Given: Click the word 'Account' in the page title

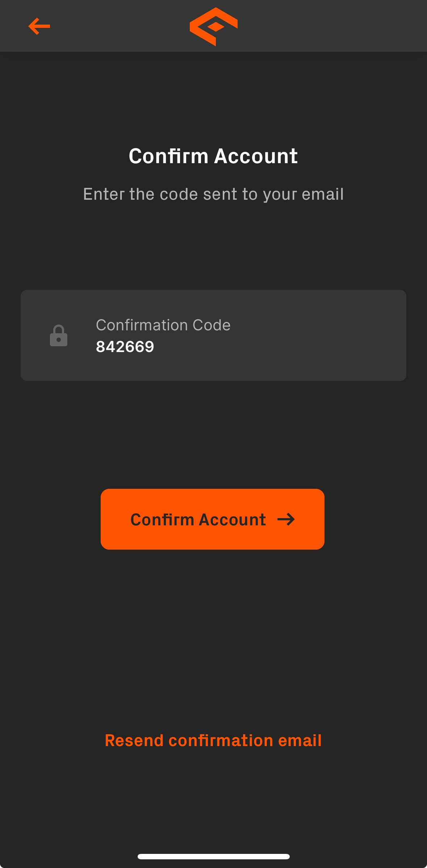Looking at the screenshot, I should [x=256, y=156].
